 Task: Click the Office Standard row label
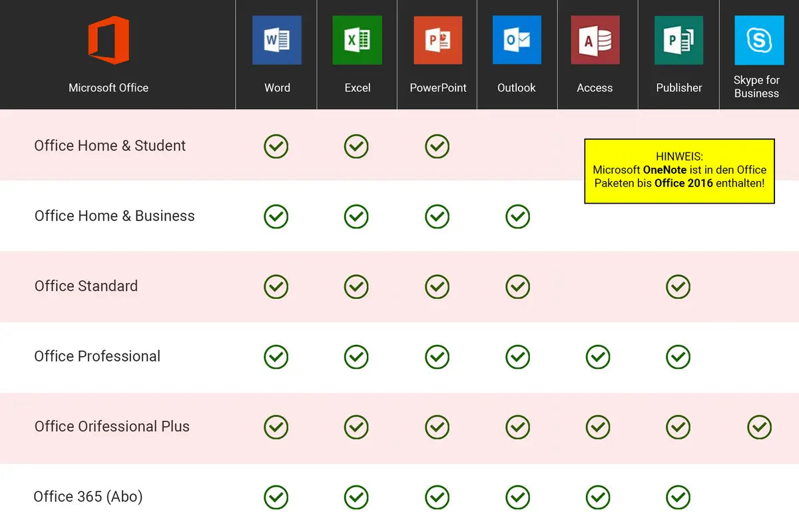(86, 286)
